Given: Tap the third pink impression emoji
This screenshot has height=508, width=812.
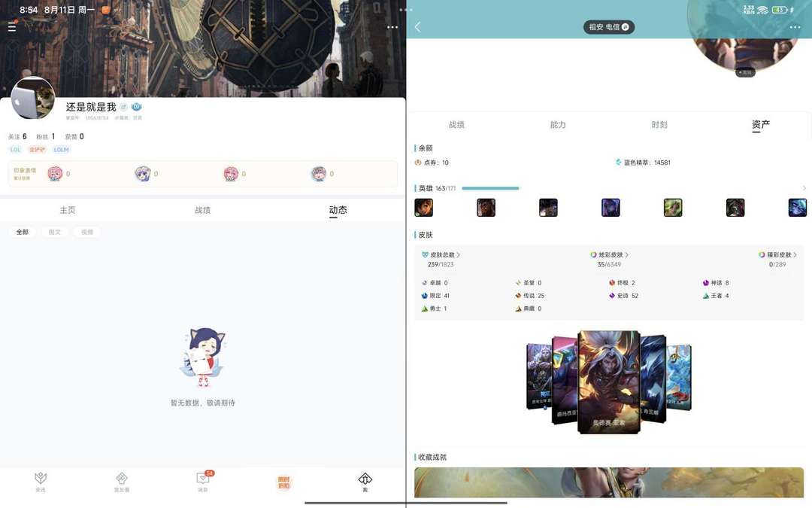Looking at the screenshot, I should (231, 174).
